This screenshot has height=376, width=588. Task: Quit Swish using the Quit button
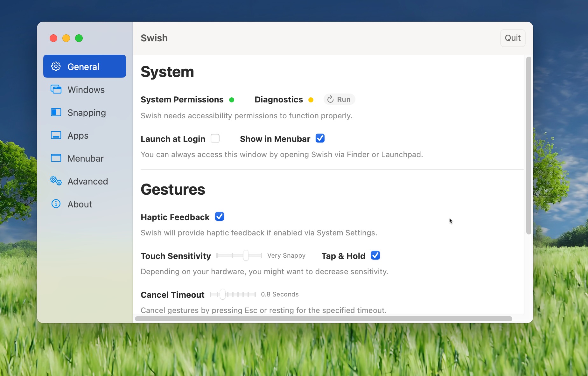[x=513, y=38]
